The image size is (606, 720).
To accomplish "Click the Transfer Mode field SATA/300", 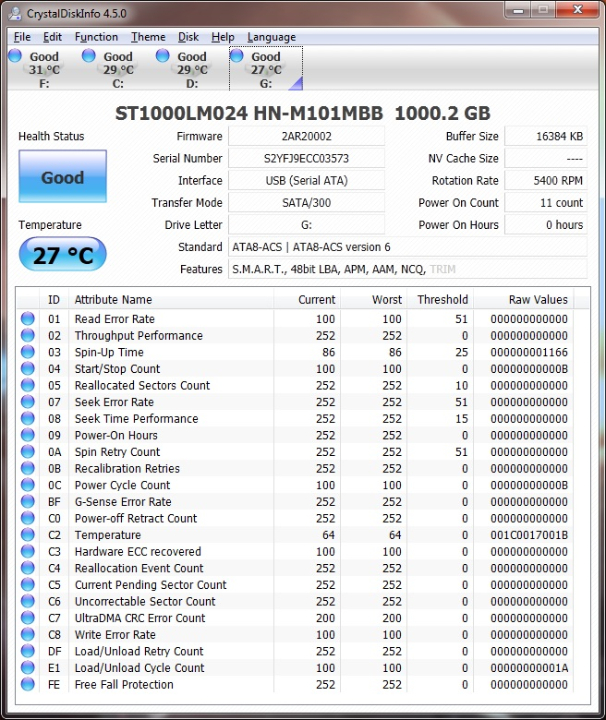I will point(307,202).
